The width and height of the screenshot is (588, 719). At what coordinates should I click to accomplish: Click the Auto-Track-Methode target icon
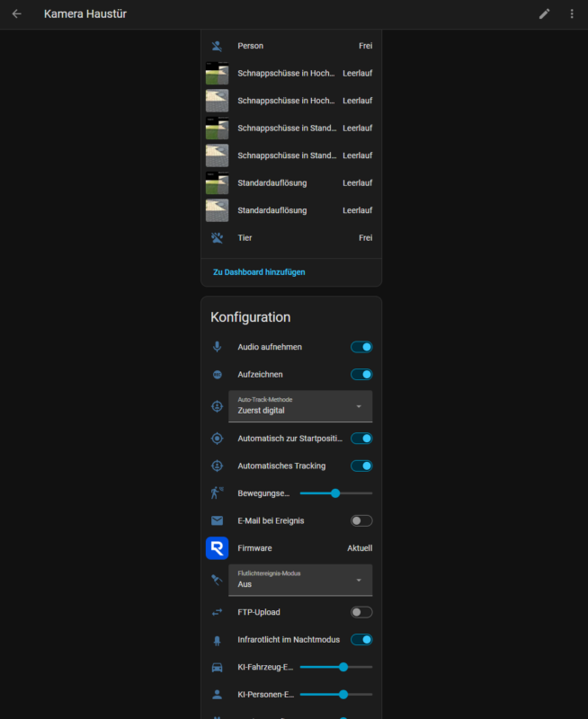point(217,406)
